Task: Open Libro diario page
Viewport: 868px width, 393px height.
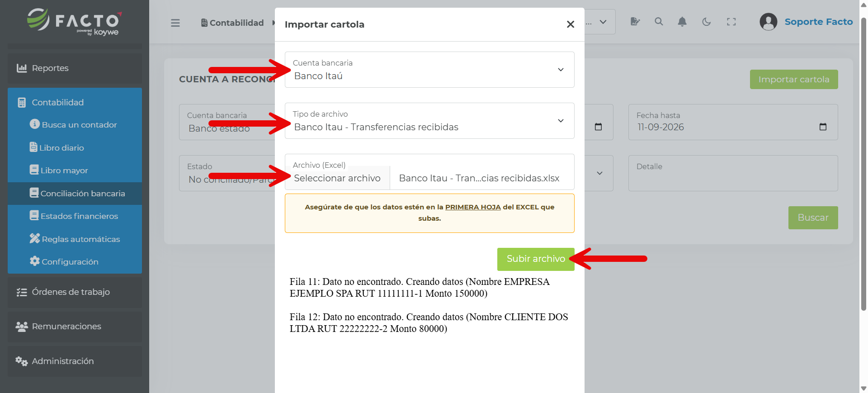Action: 75,148
